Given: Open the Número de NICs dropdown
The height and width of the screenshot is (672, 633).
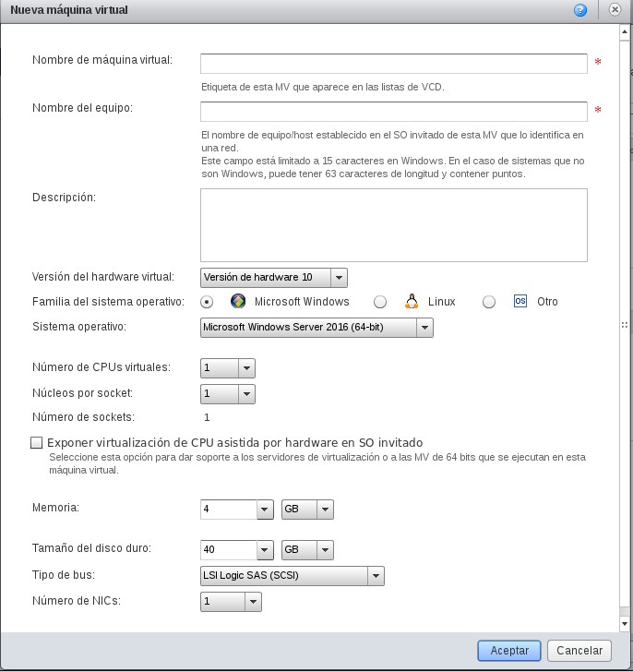Looking at the screenshot, I should (253, 602).
